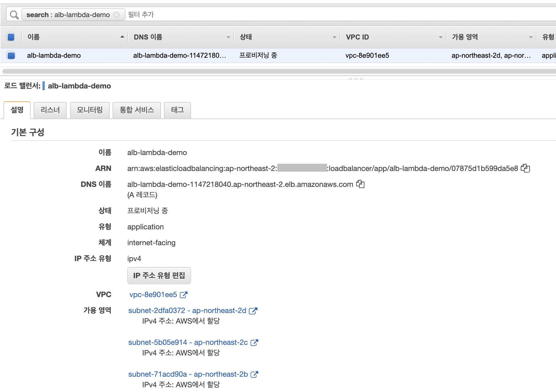Open the DNS 이름 column dropdown

coord(229,37)
